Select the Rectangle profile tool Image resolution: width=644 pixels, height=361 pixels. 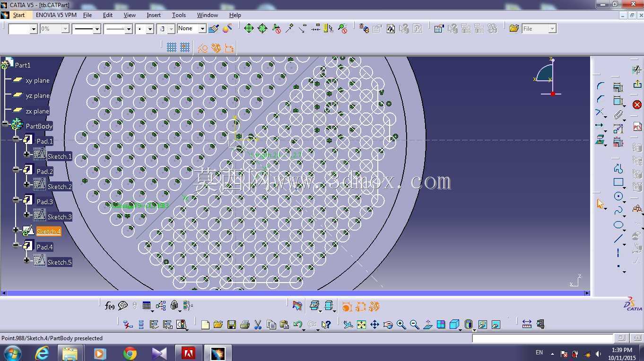click(x=618, y=182)
